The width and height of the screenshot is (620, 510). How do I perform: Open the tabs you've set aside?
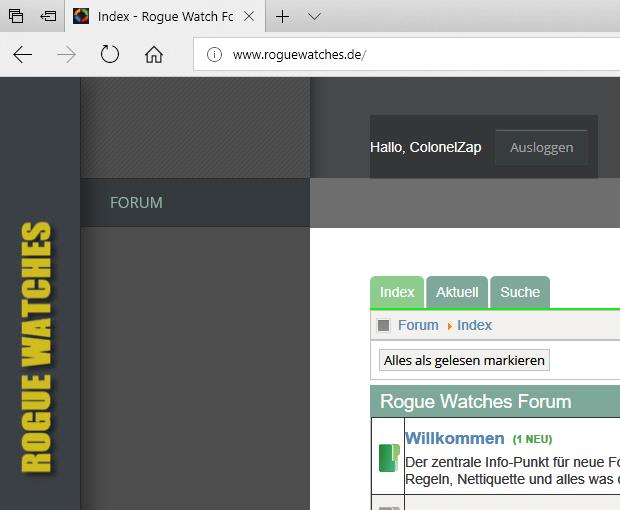(x=17, y=16)
